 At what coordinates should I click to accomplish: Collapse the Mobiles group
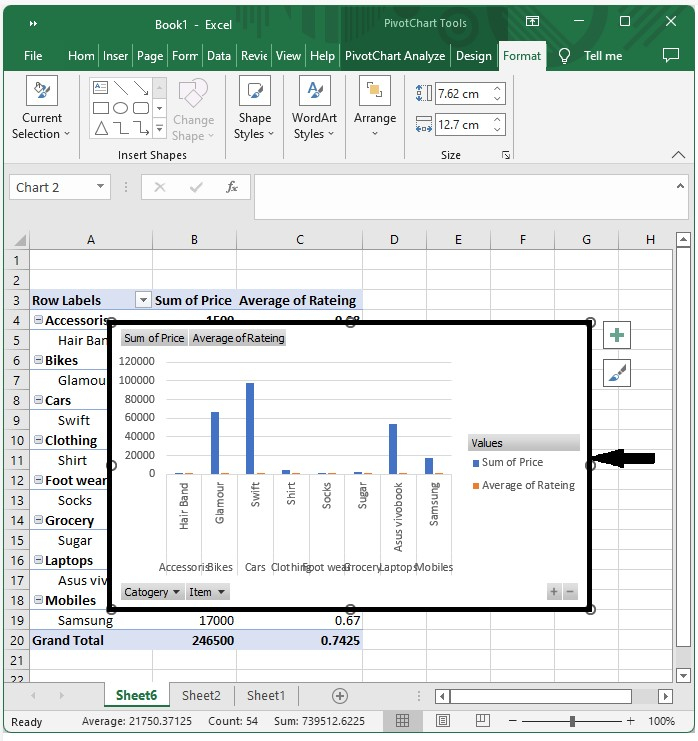(x=38, y=600)
